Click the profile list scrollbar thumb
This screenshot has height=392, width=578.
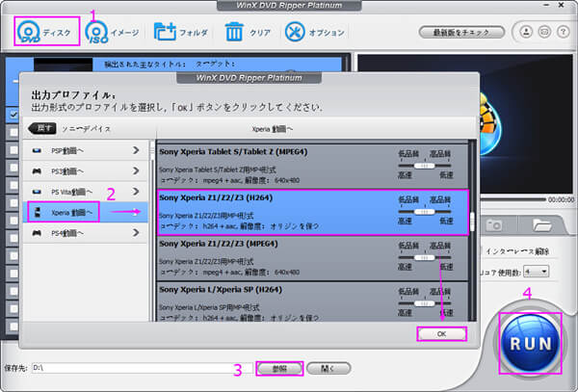click(x=473, y=222)
